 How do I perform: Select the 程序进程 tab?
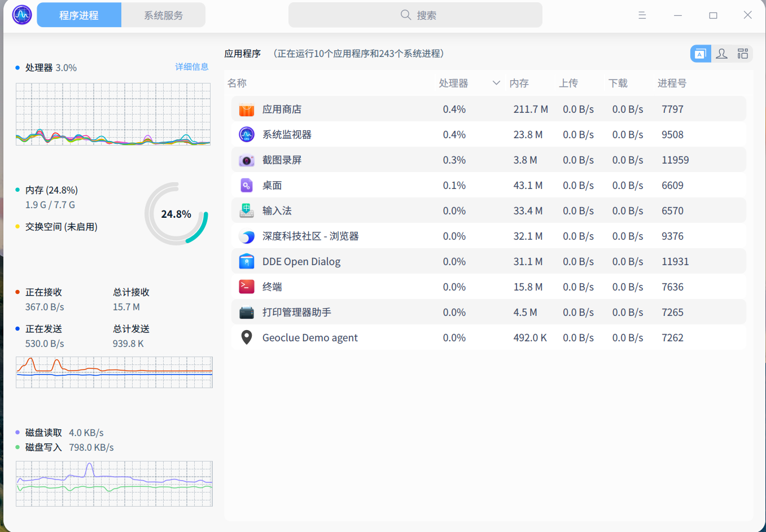click(78, 15)
